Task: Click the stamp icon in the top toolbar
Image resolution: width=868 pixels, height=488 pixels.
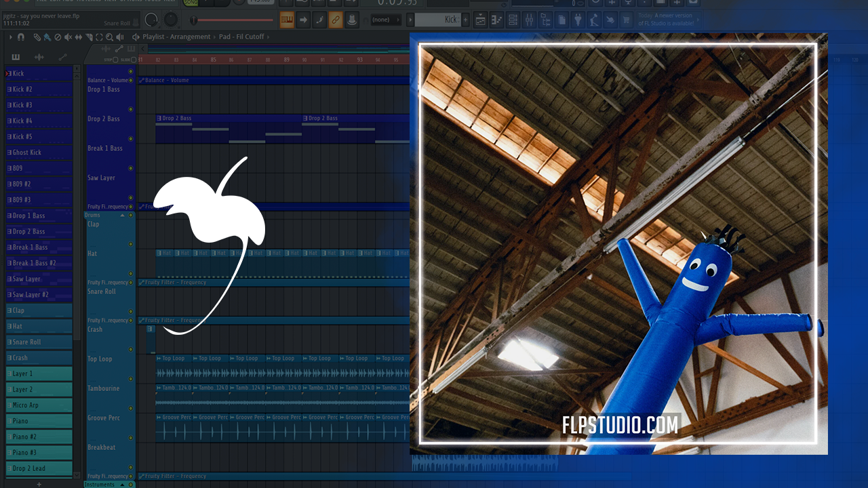Action: [352, 20]
